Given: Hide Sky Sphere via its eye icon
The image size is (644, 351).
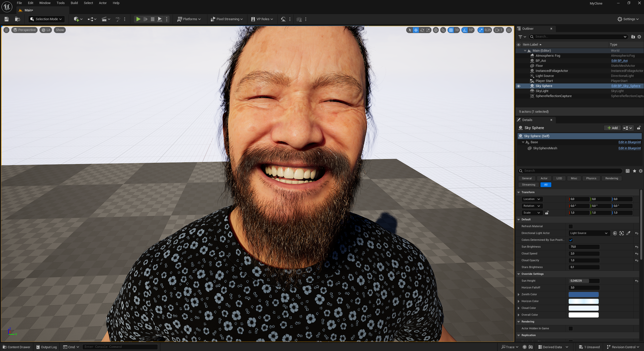Looking at the screenshot, I should 519,86.
